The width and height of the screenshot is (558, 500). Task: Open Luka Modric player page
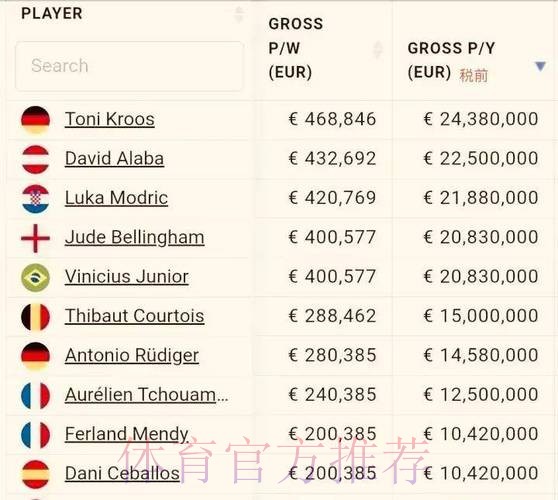pos(116,198)
